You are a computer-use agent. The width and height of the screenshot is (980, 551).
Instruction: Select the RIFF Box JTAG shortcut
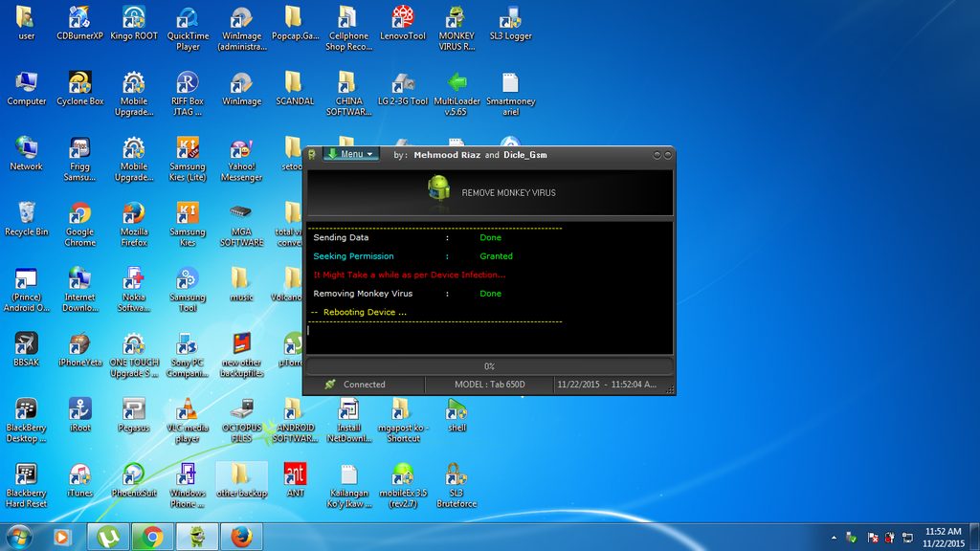(x=188, y=94)
